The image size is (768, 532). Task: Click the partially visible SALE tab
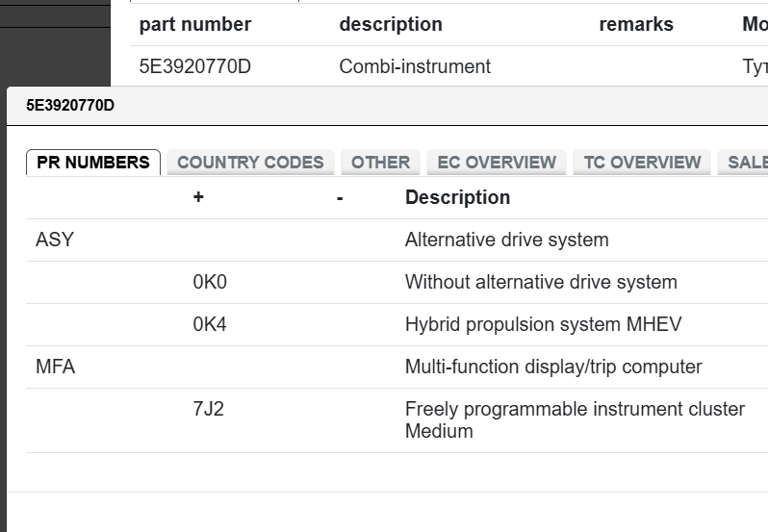click(x=745, y=163)
